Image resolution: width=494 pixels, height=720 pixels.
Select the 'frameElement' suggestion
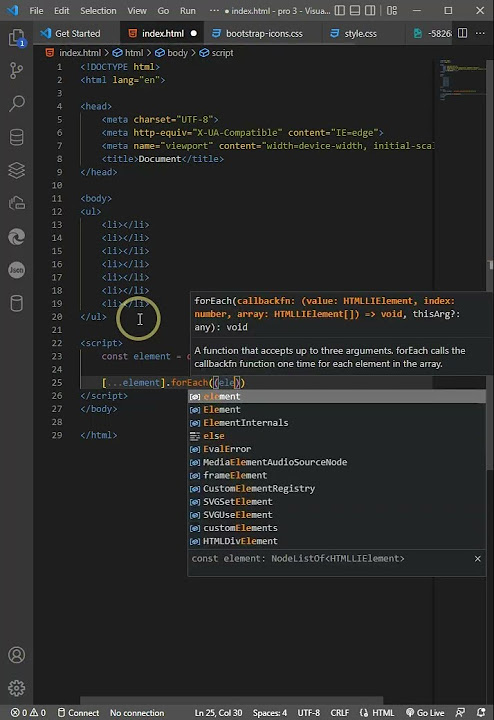337,475
